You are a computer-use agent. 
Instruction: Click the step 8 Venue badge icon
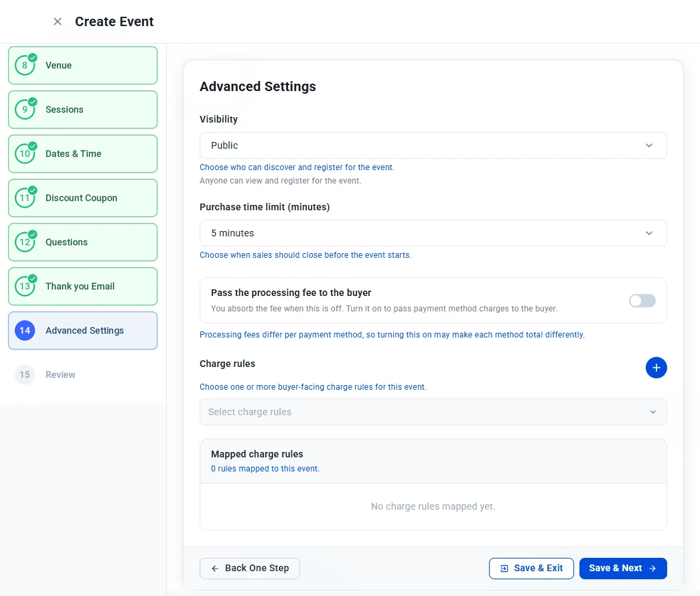(25, 65)
